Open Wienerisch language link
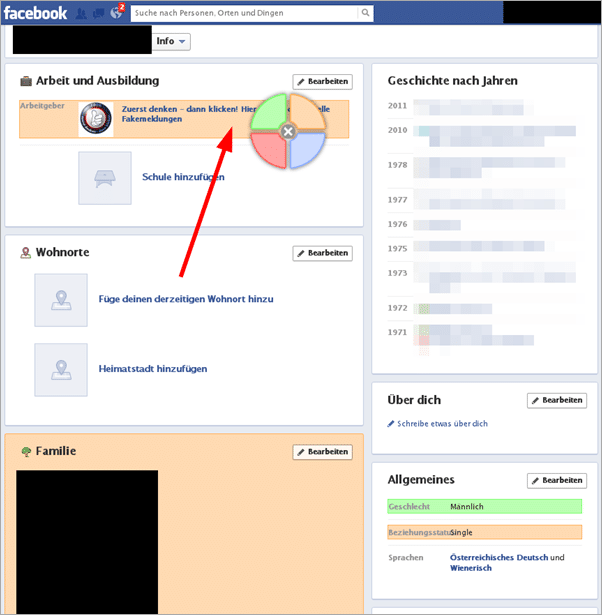Image resolution: width=602 pixels, height=615 pixels. coord(471,568)
